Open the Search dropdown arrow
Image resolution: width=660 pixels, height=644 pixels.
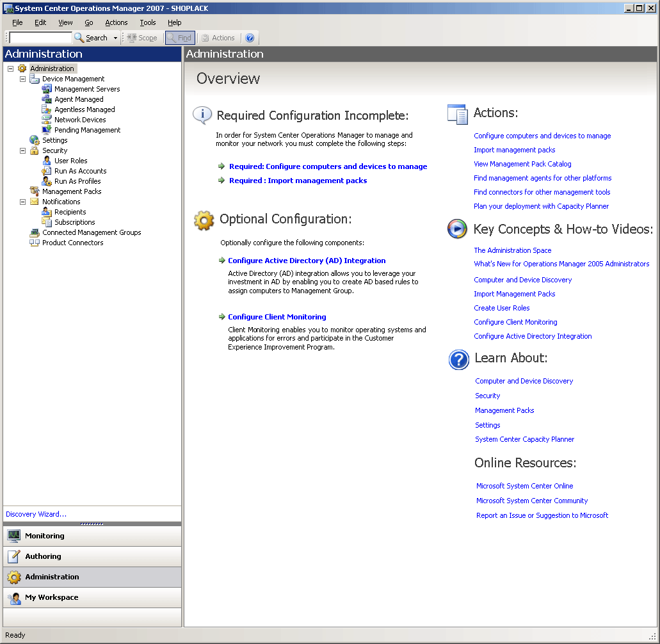(x=115, y=38)
